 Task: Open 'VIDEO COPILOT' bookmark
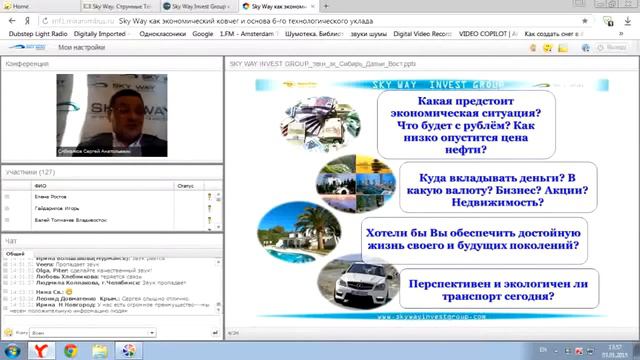point(488,34)
